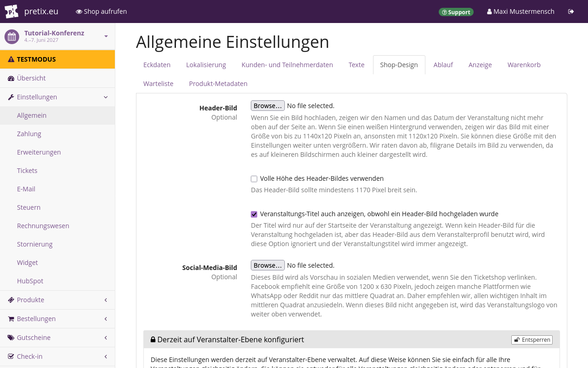Screen dimensions: 588x368
Task: Click the pretix.eu brand name
Action: [41, 11]
